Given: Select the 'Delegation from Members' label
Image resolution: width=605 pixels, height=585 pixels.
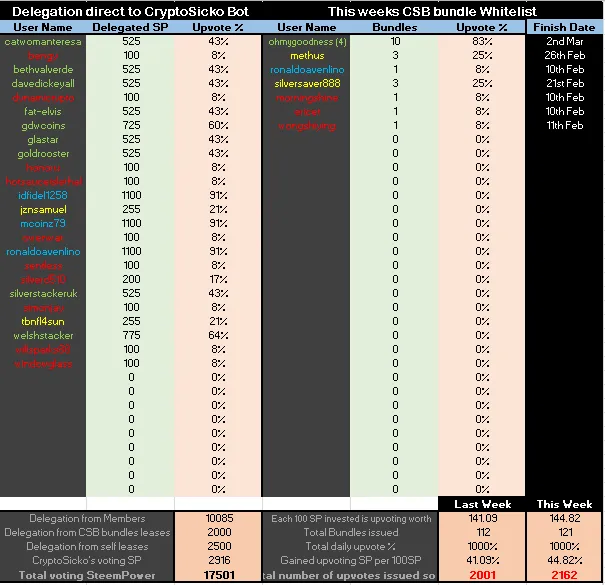Looking at the screenshot, I should (x=87, y=519).
